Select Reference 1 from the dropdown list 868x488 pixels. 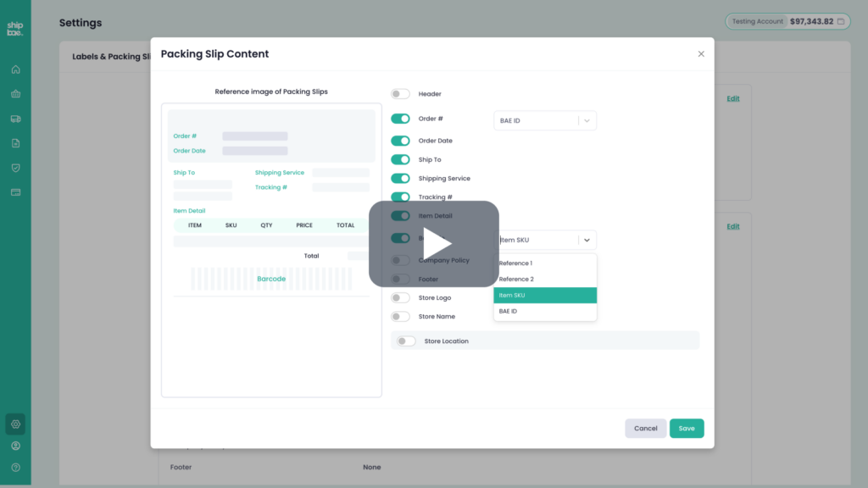tap(545, 263)
